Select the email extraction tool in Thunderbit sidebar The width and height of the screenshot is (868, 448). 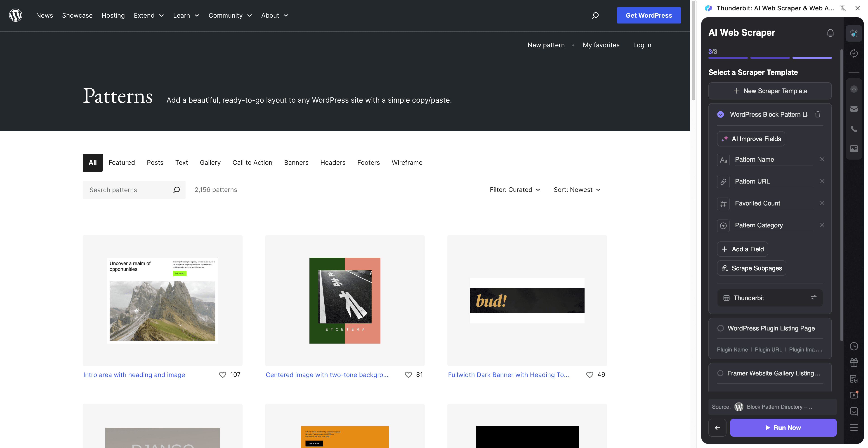click(x=854, y=109)
